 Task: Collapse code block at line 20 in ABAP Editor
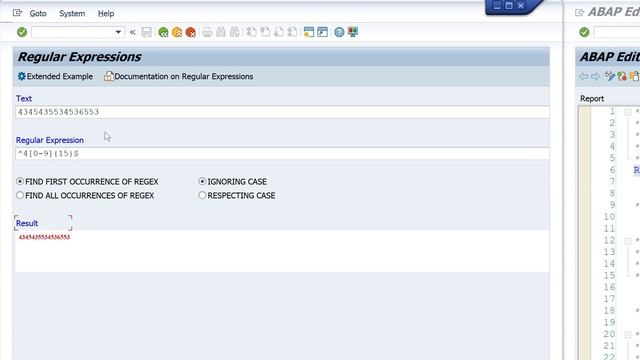click(x=628, y=335)
